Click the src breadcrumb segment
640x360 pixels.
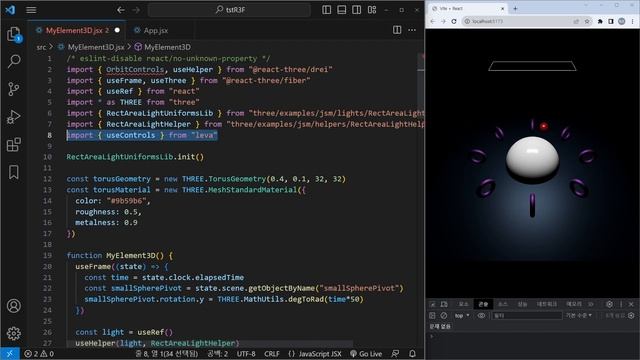[x=41, y=47]
